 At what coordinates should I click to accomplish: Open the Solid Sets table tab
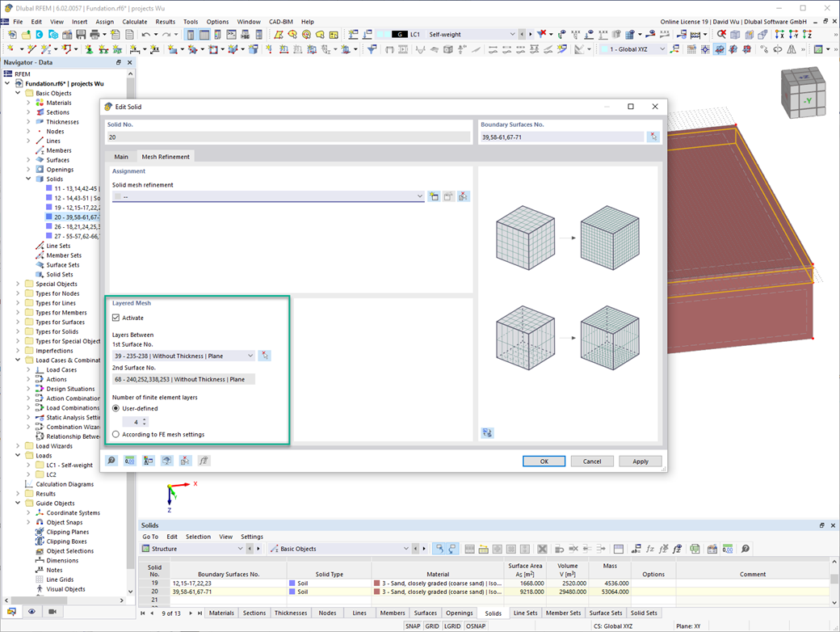[x=644, y=613]
